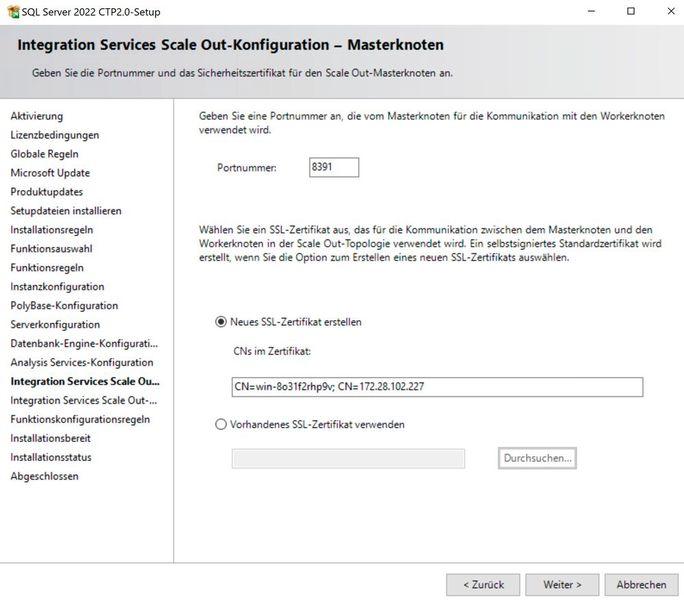Viewport: 684px width, 600px height.
Task: Click the Installationsstatus step
Action: click(x=51, y=457)
